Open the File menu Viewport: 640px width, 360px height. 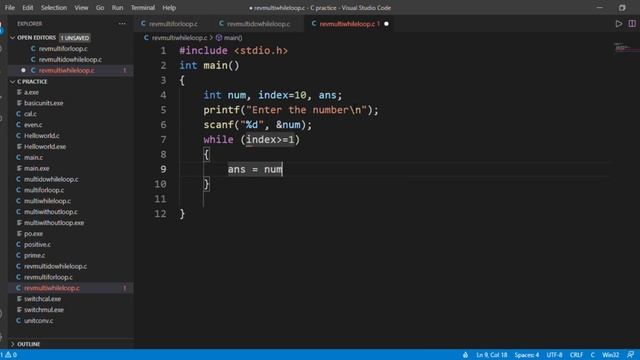[x=9, y=8]
